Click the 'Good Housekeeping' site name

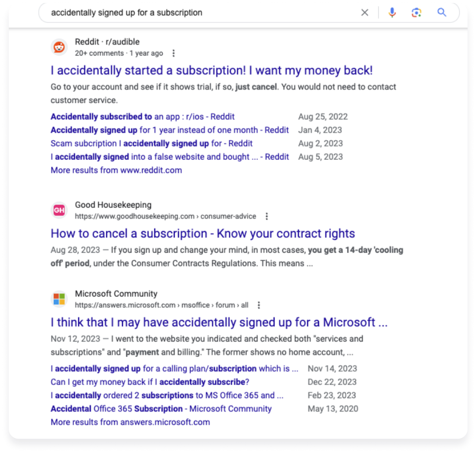click(x=113, y=205)
